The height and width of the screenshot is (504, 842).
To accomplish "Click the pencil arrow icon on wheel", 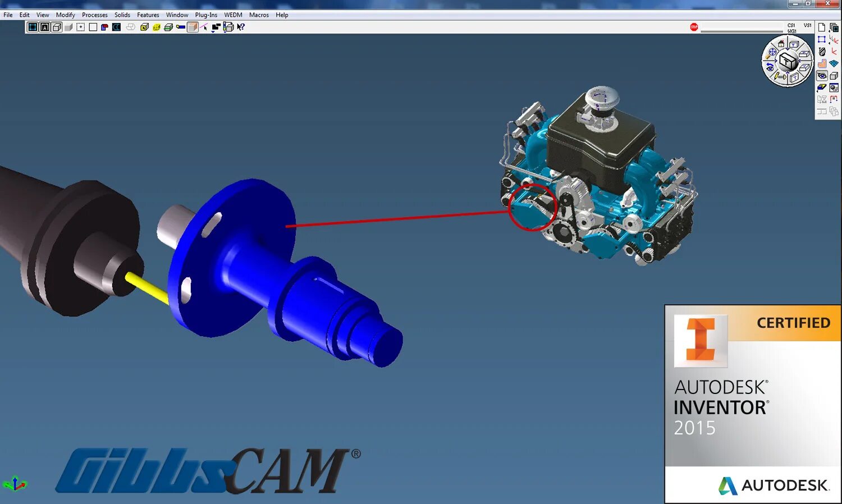I will pos(780,76).
